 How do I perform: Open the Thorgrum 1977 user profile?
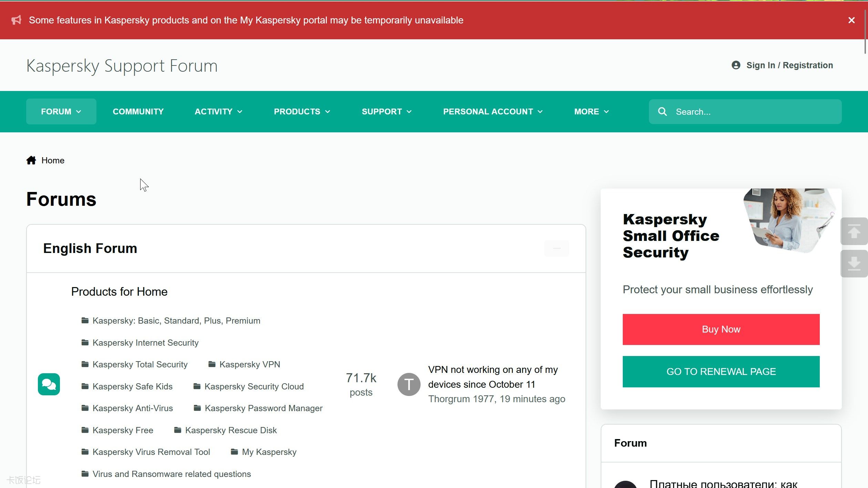[x=461, y=399]
